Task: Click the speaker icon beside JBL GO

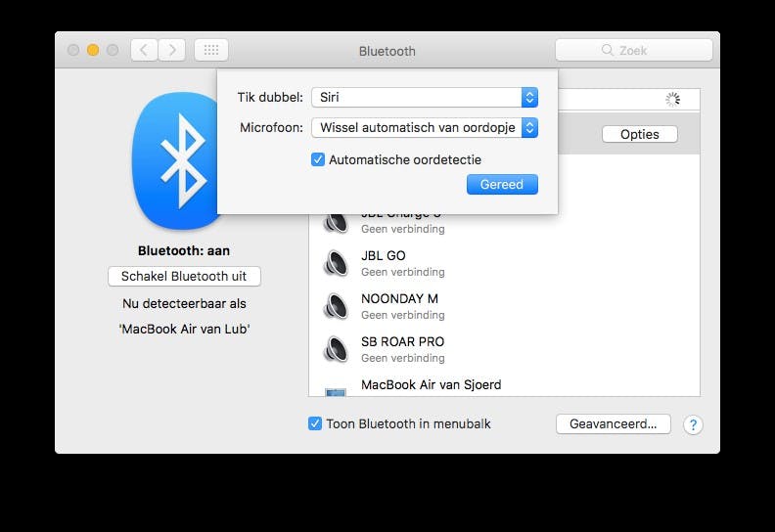Action: pos(336,263)
